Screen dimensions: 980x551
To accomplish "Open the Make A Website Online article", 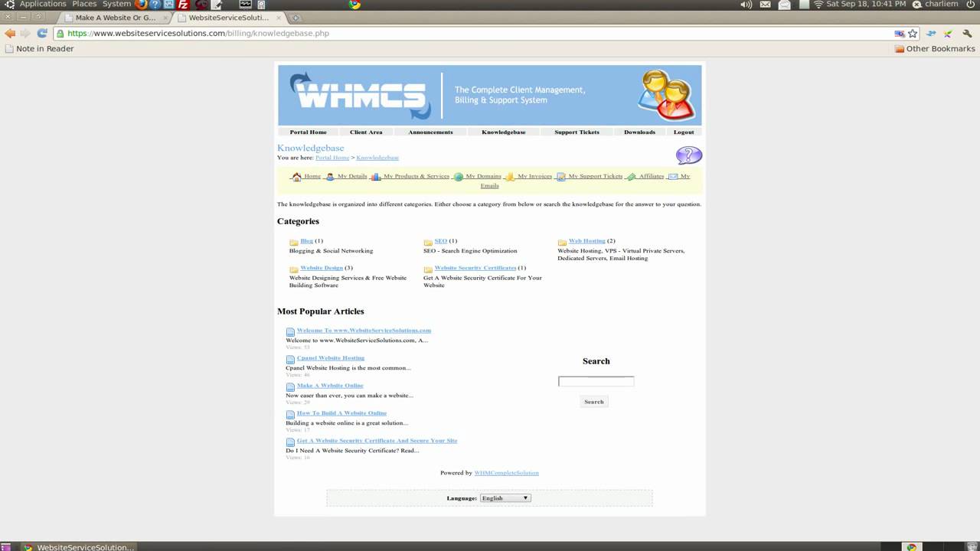I will click(x=330, y=386).
